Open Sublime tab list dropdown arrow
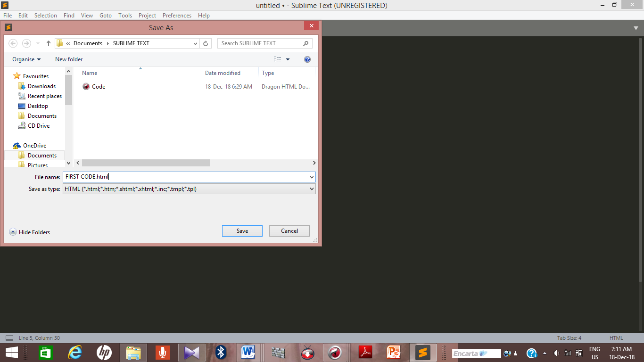Screen dimensions: 644x362 [636, 28]
